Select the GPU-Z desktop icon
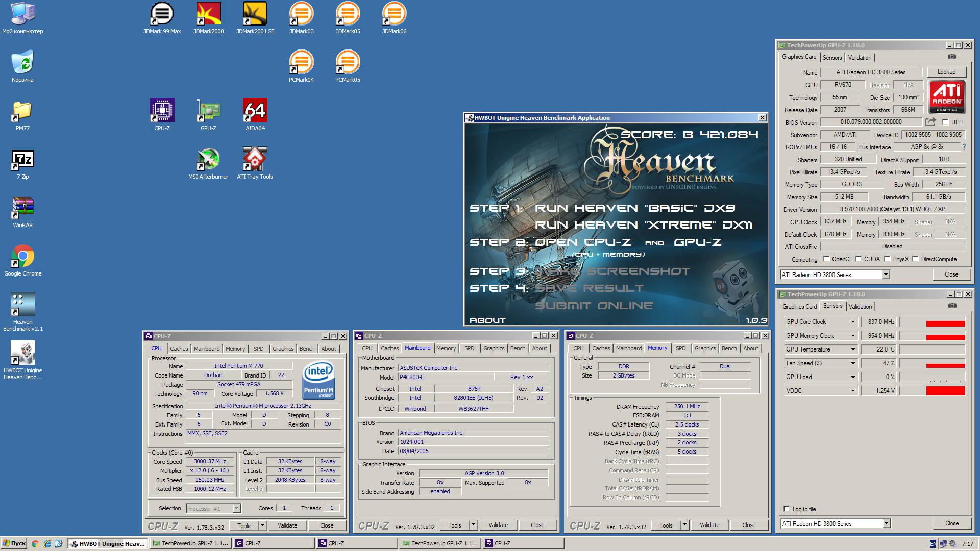 [208, 115]
